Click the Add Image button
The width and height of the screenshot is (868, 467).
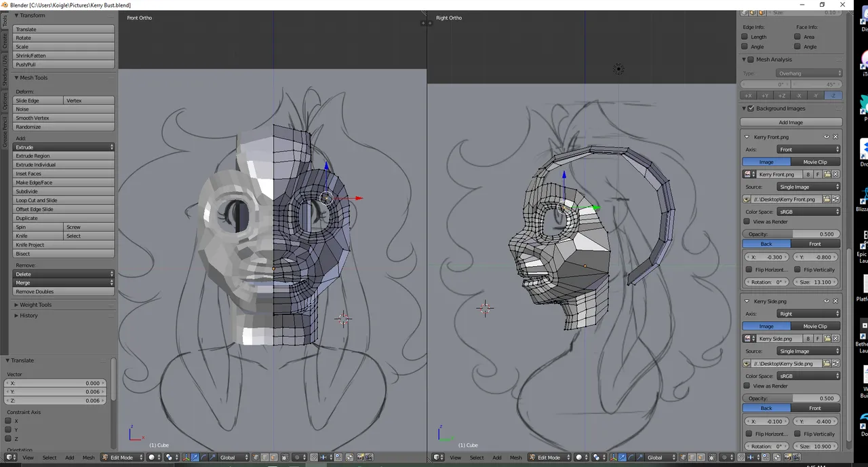791,122
